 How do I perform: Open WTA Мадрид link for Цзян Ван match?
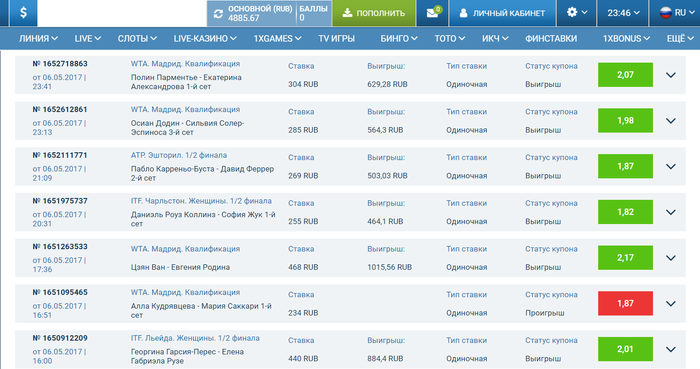(185, 249)
